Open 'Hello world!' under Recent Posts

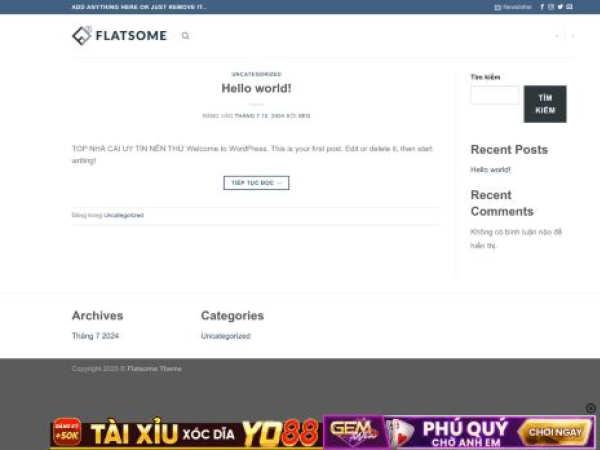(x=491, y=170)
